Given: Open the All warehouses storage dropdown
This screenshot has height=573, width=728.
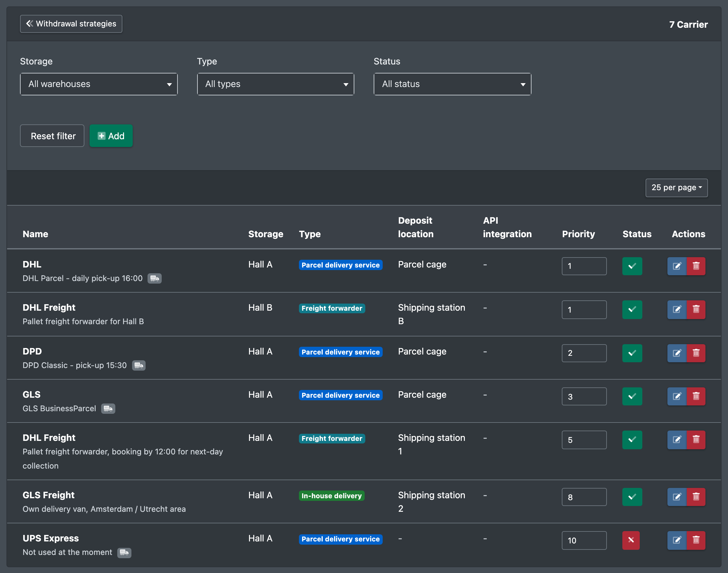Looking at the screenshot, I should click(99, 84).
